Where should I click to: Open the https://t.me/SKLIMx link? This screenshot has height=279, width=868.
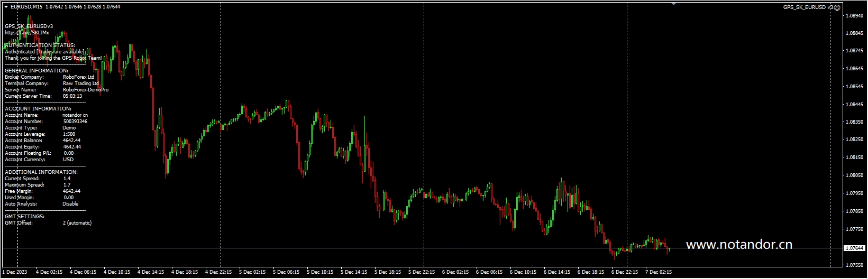[27, 33]
